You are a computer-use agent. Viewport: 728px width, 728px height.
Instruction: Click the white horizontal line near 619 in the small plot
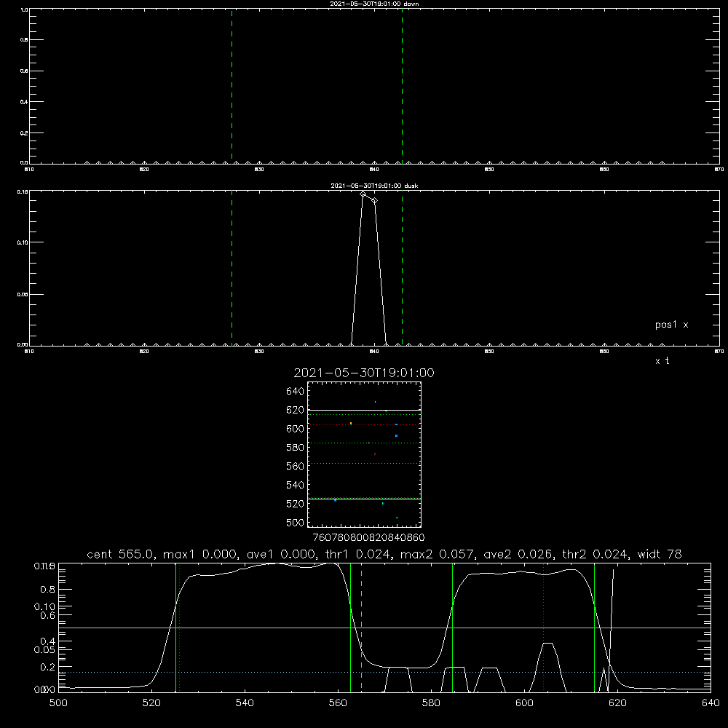pyautogui.click(x=364, y=411)
